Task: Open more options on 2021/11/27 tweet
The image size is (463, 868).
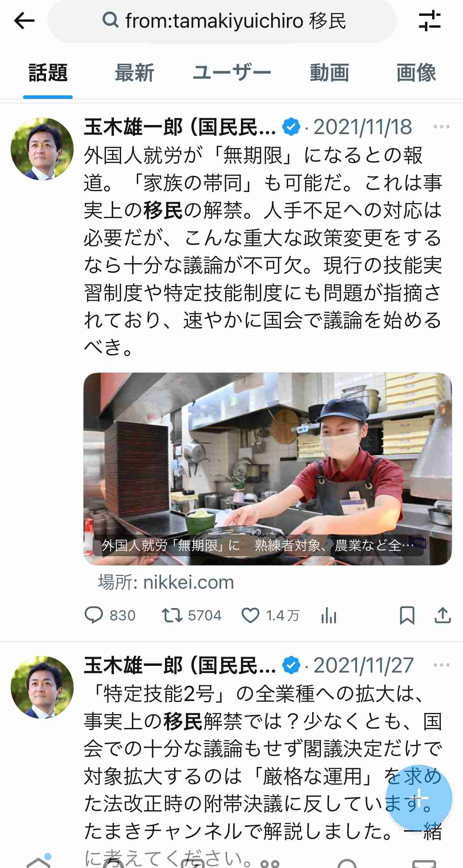Action: (x=441, y=665)
